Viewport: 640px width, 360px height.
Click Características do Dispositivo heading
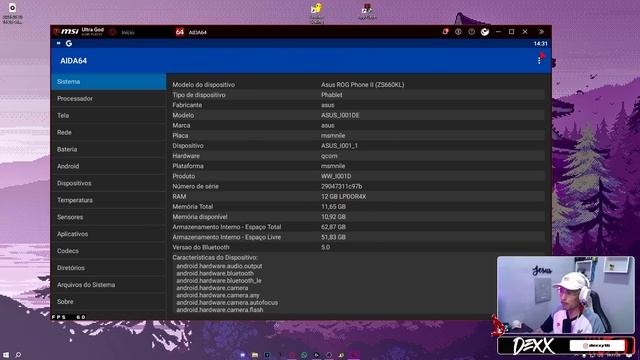[x=215, y=258]
